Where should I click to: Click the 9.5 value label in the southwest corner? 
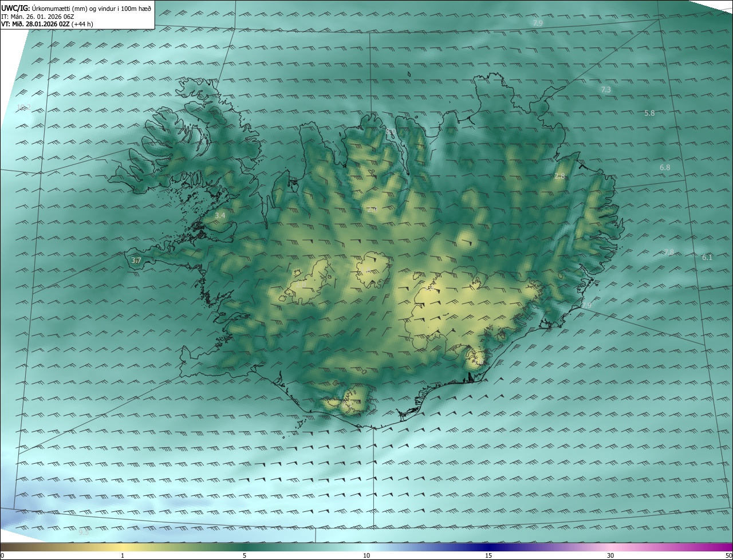[x=84, y=533]
